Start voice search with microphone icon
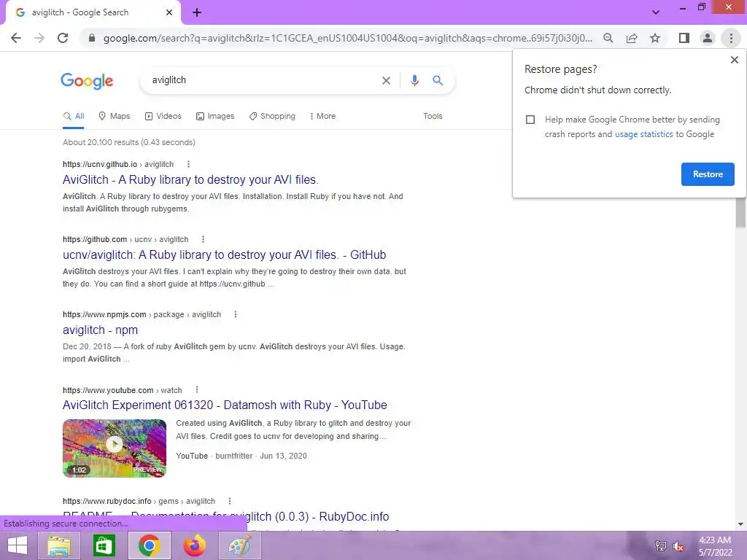Screen dimensions: 747x560 (x=414, y=80)
